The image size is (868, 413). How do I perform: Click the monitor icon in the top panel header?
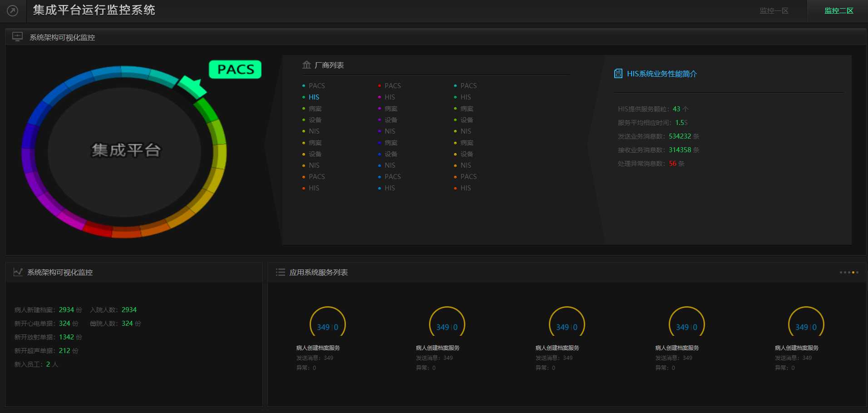[17, 37]
